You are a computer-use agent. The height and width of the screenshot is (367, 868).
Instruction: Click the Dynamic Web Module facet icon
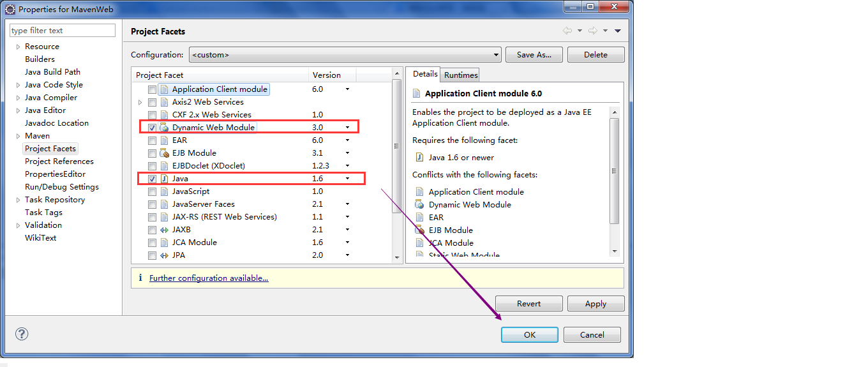(164, 128)
